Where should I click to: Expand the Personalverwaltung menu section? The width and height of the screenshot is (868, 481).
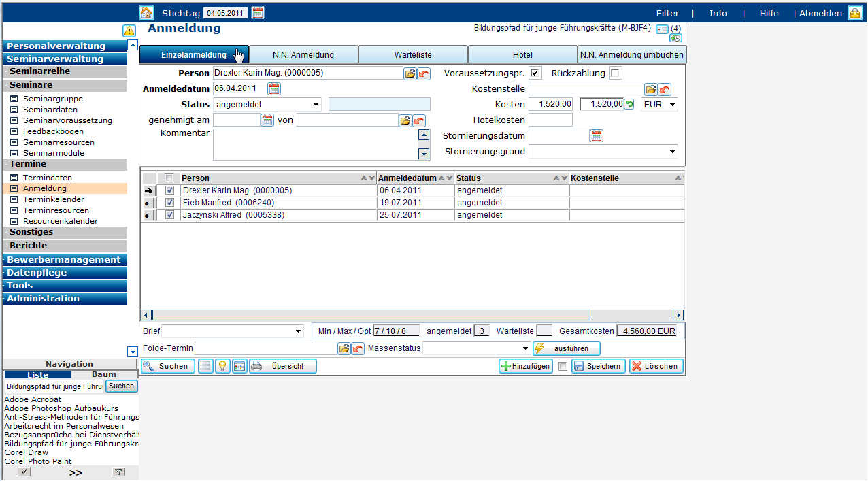pos(65,46)
